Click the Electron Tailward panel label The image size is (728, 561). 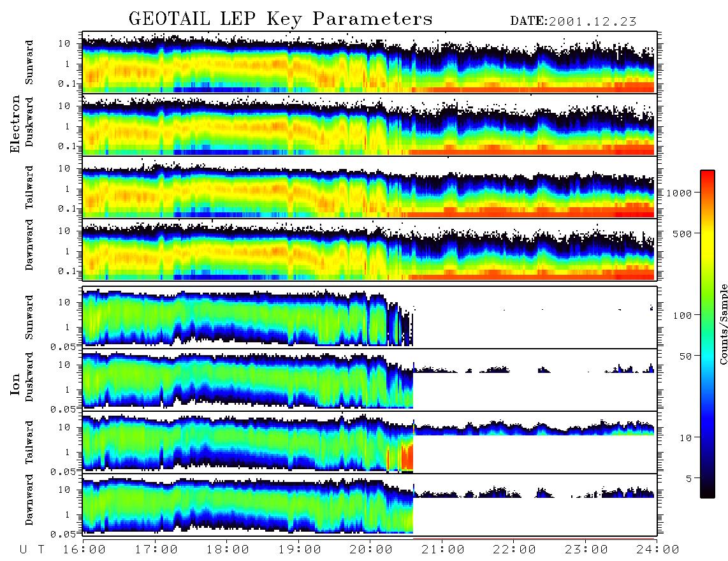(29, 187)
